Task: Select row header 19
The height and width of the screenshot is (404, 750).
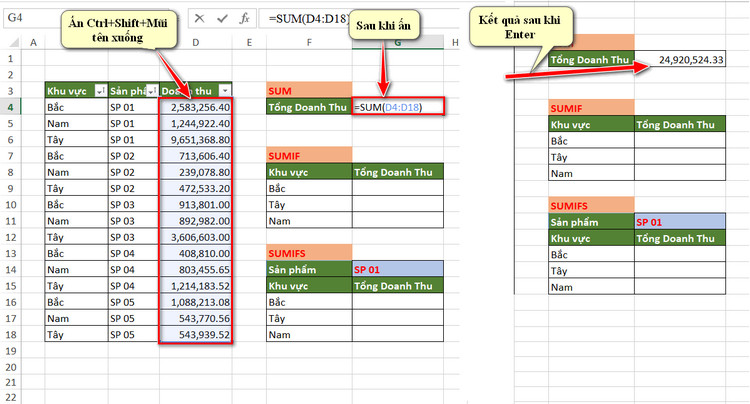Action: (x=11, y=351)
